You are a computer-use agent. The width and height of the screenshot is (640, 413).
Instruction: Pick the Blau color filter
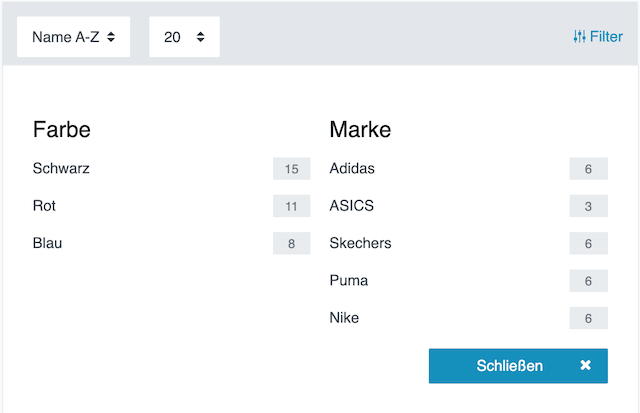click(x=47, y=243)
